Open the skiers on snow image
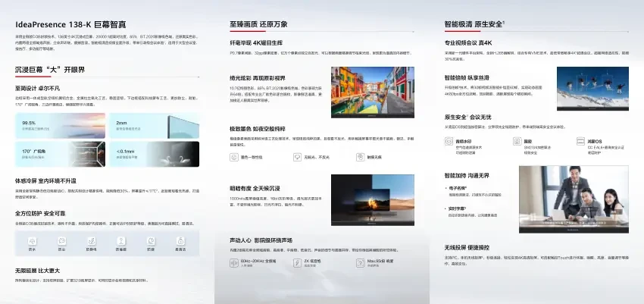The height and width of the screenshot is (304, 644). [x=592, y=89]
